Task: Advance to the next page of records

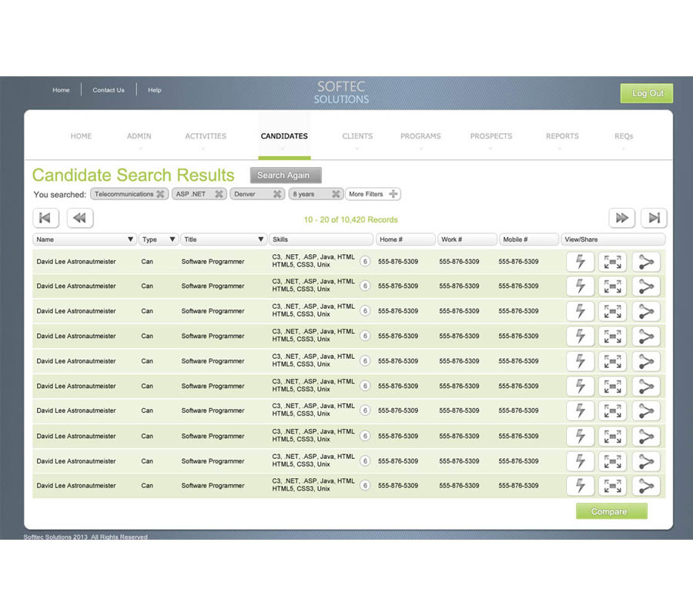Action: click(621, 218)
